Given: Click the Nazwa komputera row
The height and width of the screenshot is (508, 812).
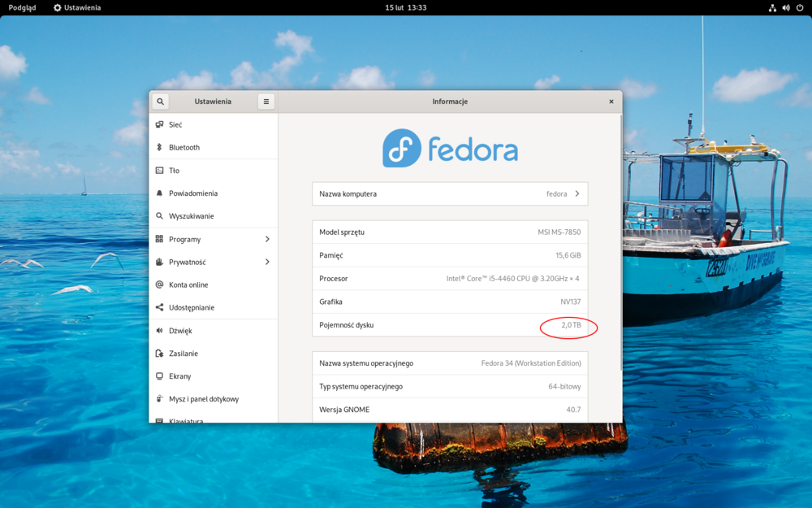Looking at the screenshot, I should [450, 194].
